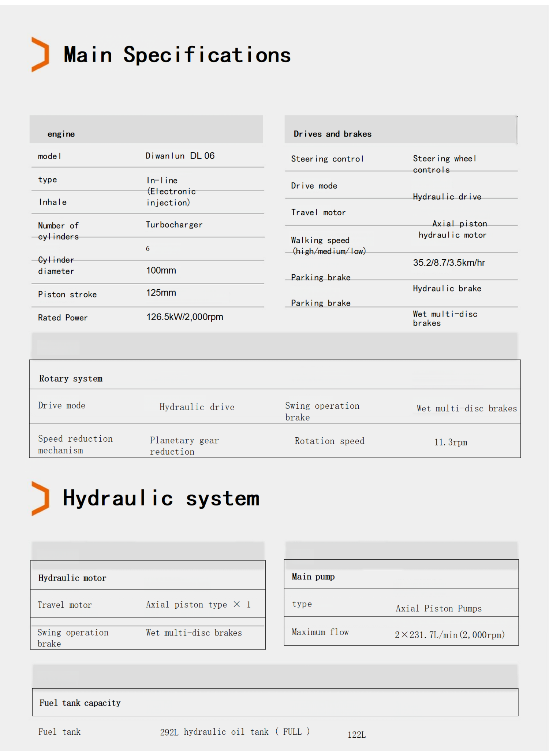
Task: Select the Number of cylinders label
Action: [x=59, y=231]
